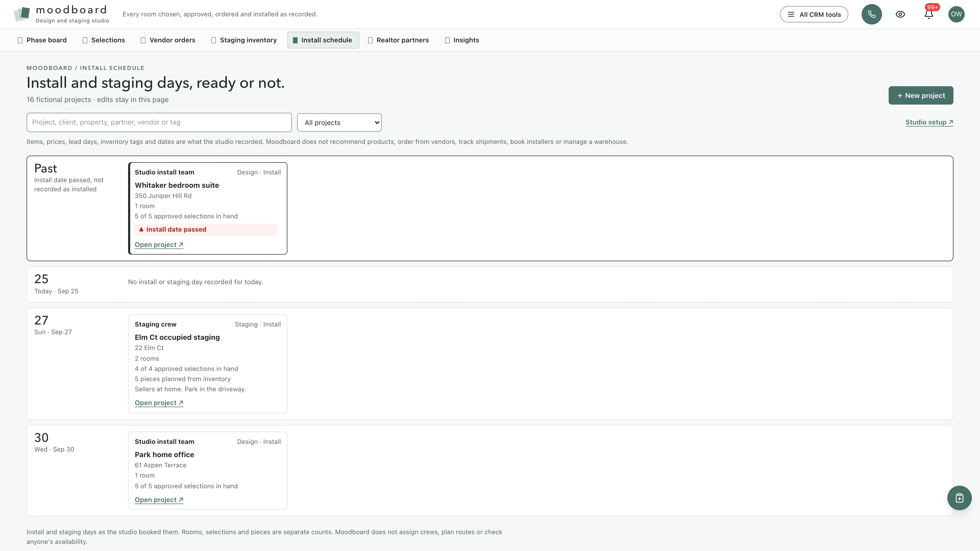Click the red warning triangle on Whitaker card

(141, 229)
